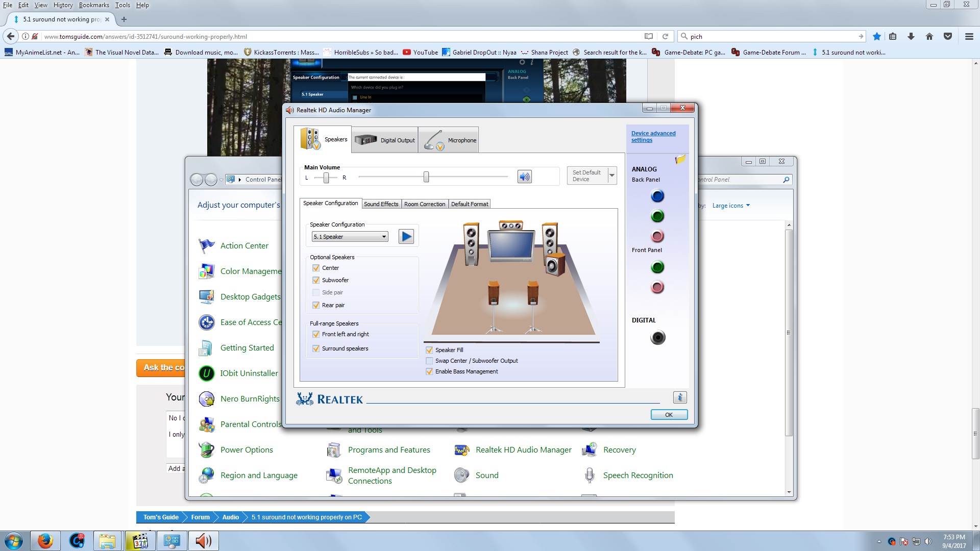Disable Speaker Fill checkbox
Image resolution: width=980 pixels, height=551 pixels.
429,350
